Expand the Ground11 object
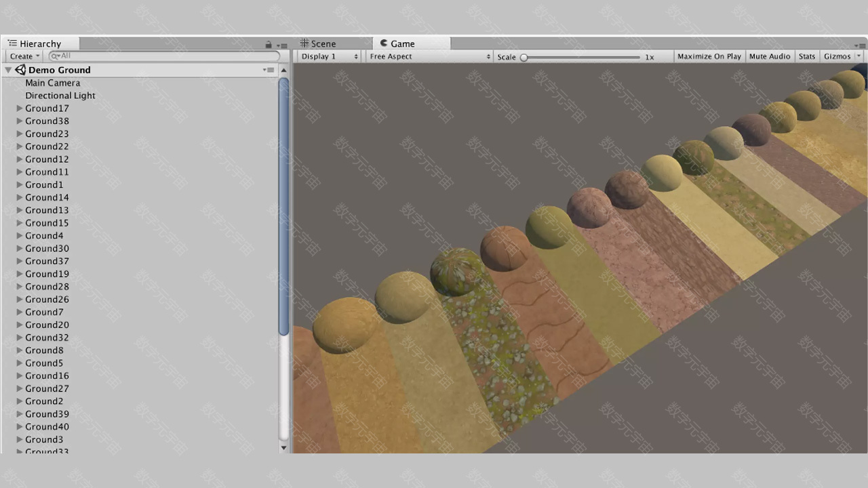This screenshot has height=488, width=868. point(20,172)
